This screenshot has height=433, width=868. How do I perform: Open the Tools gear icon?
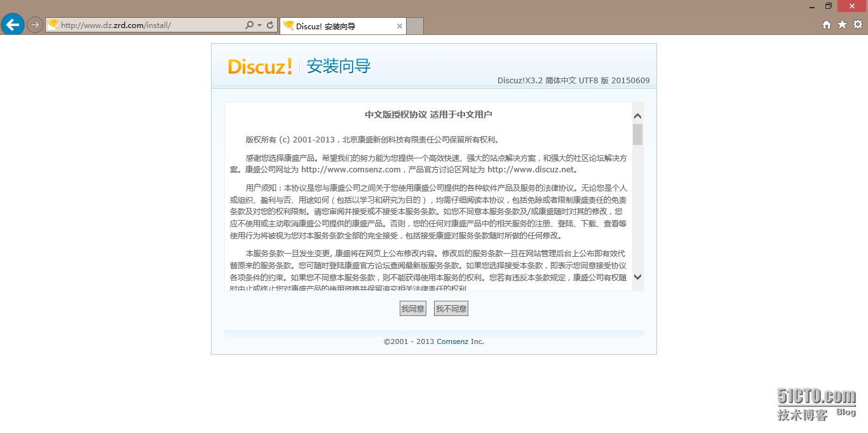858,25
